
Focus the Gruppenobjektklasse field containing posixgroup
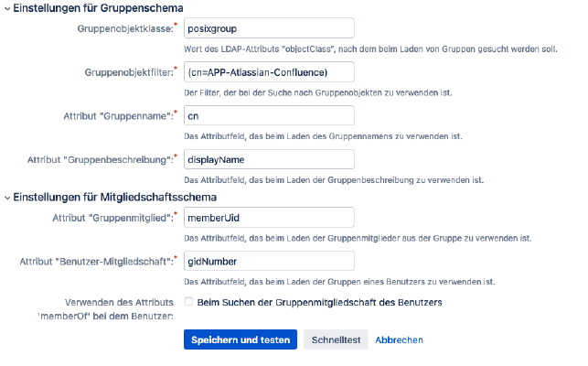click(269, 28)
